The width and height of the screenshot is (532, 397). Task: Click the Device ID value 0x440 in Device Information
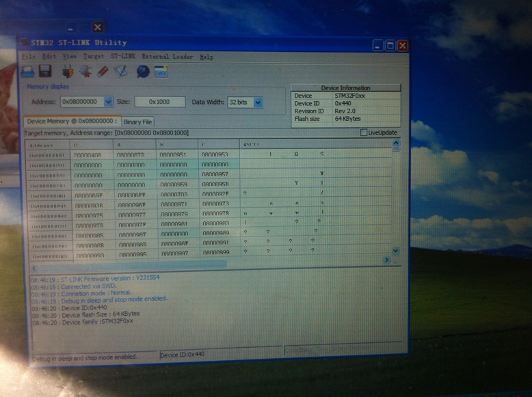click(343, 103)
